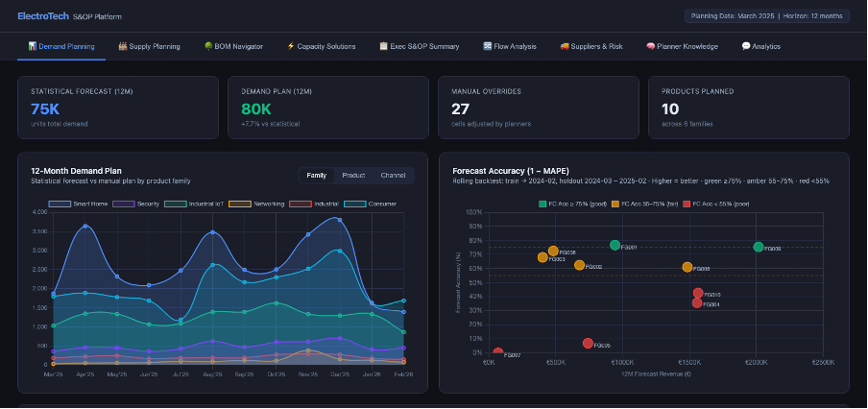Toggle the Consumer legend series
The width and height of the screenshot is (868, 409).
pyautogui.click(x=371, y=204)
